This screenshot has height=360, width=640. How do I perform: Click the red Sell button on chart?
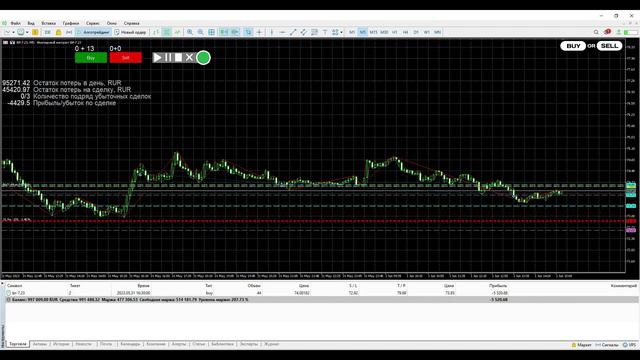point(126,58)
